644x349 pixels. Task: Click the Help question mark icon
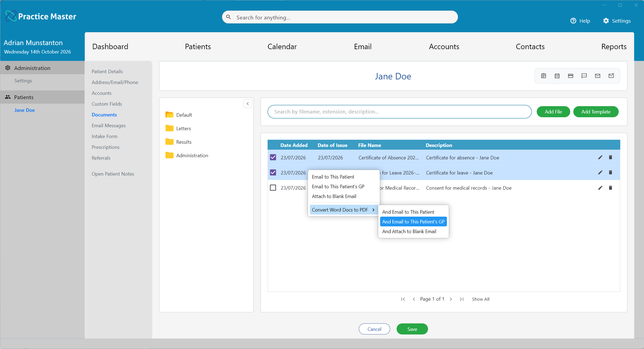pyautogui.click(x=573, y=21)
